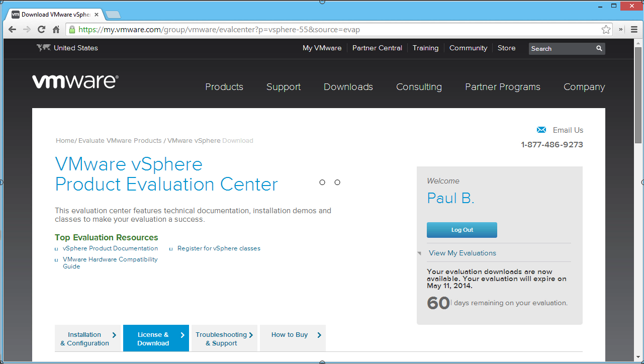Click Evaluate VMware Products breadcrumb
This screenshot has width=644, height=364.
pyautogui.click(x=120, y=141)
